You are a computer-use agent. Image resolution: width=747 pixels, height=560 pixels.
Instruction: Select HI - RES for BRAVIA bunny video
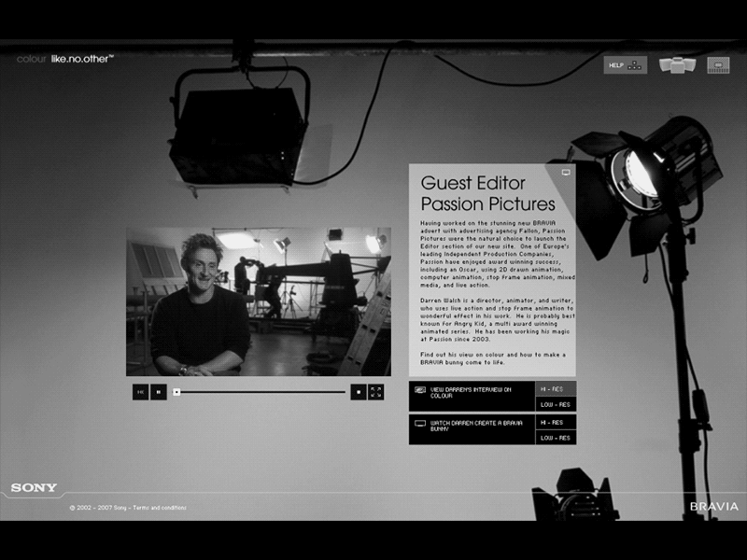pos(556,422)
